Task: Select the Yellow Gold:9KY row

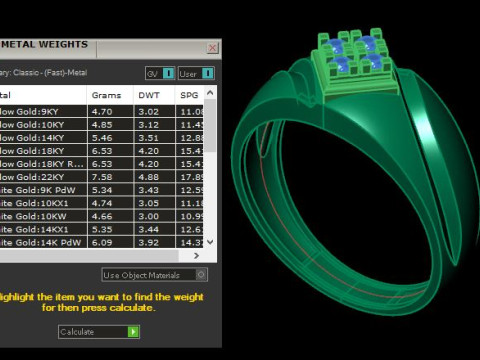Action: click(x=102, y=112)
